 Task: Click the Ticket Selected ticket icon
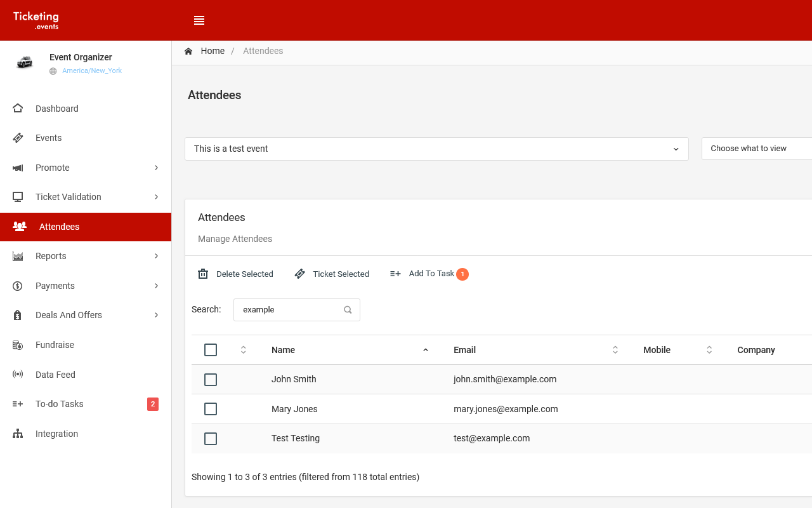point(299,274)
